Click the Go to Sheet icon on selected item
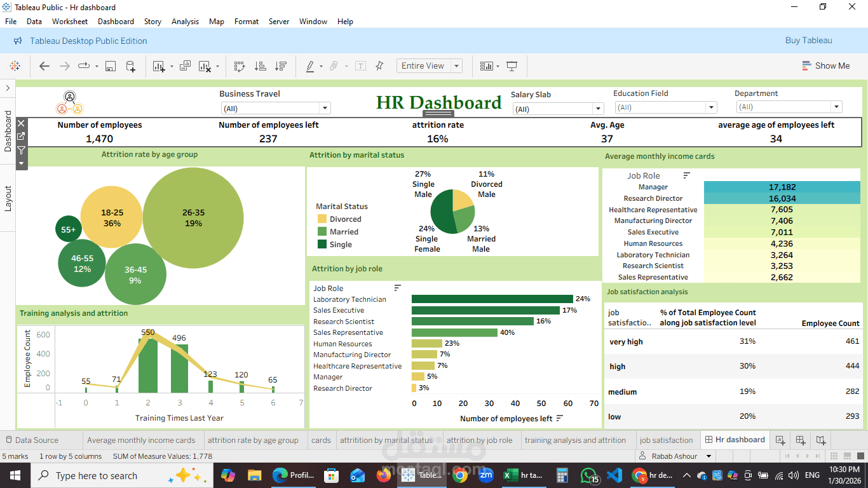The height and width of the screenshot is (488, 868). (21, 137)
